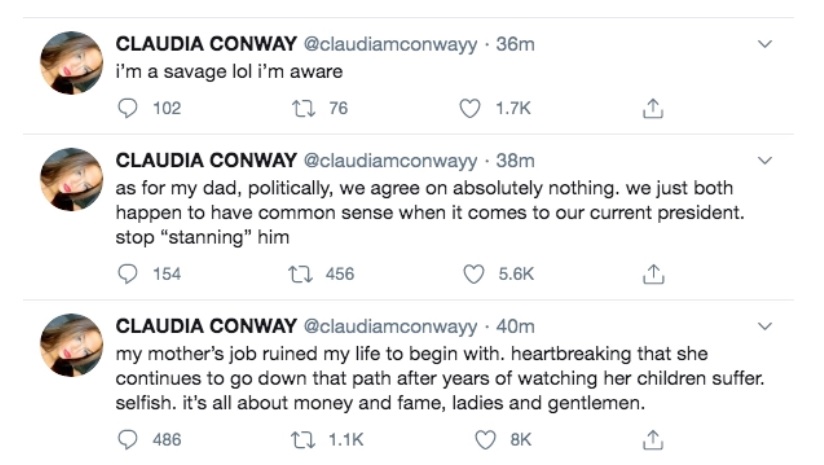Reply to the "as for my dad" tweet
This screenshot has height=465, width=824.
tap(127, 274)
